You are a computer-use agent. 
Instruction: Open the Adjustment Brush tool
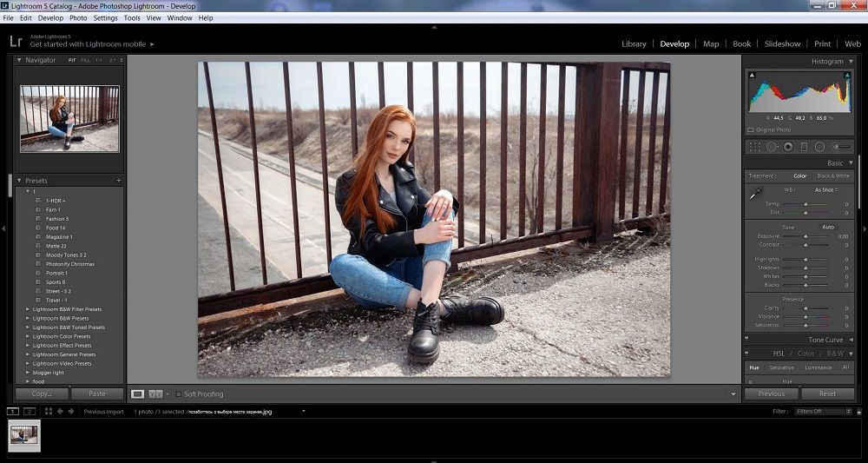(x=841, y=147)
